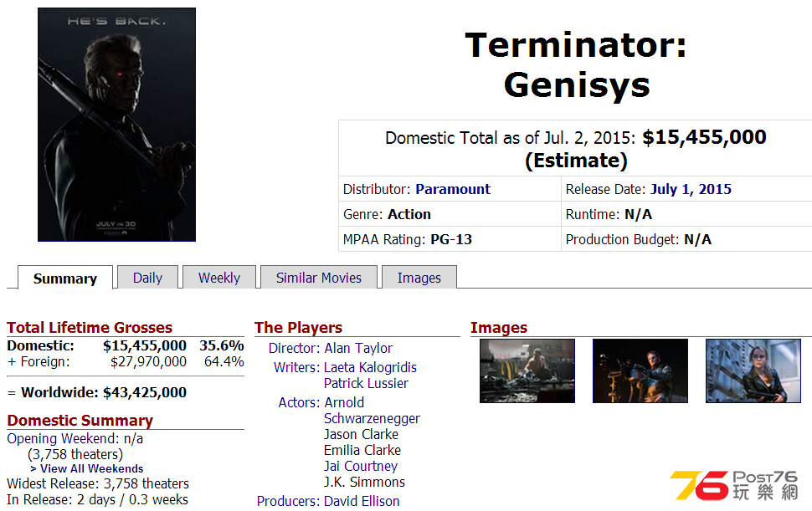The height and width of the screenshot is (511, 812).
Task: Open the Paramount distributor link
Action: (x=453, y=189)
